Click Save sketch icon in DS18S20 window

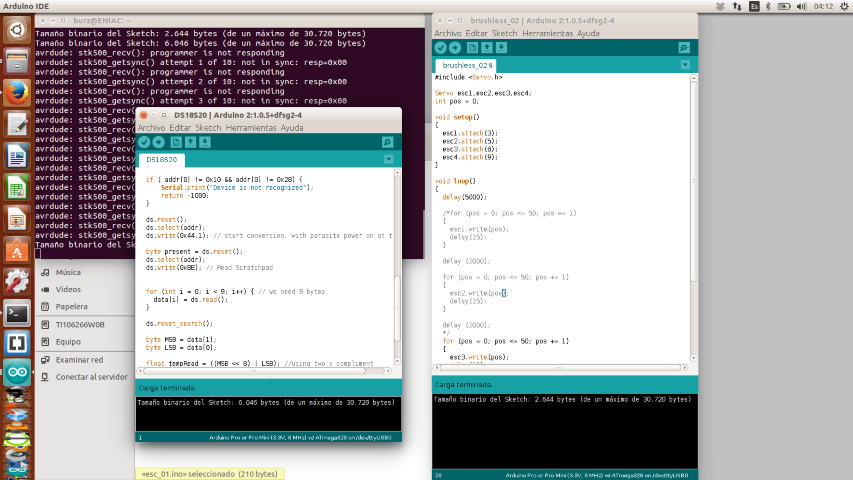click(x=205, y=142)
